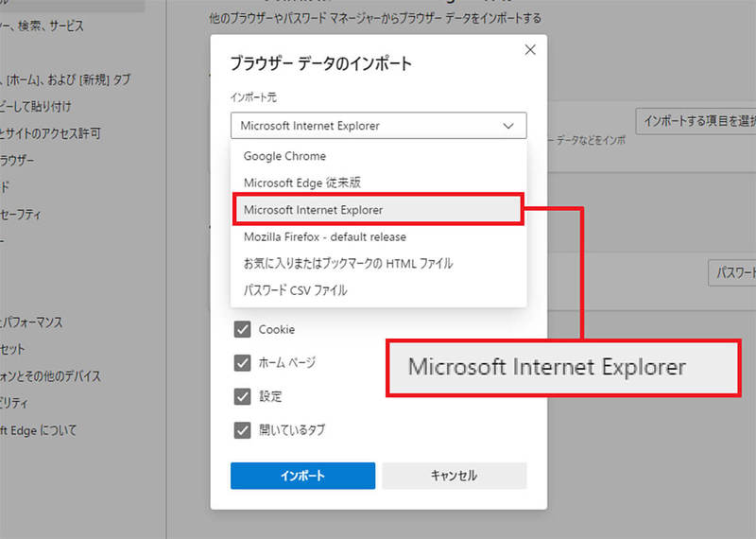Click the blue インポート button
The image size is (756, 539).
pyautogui.click(x=302, y=476)
